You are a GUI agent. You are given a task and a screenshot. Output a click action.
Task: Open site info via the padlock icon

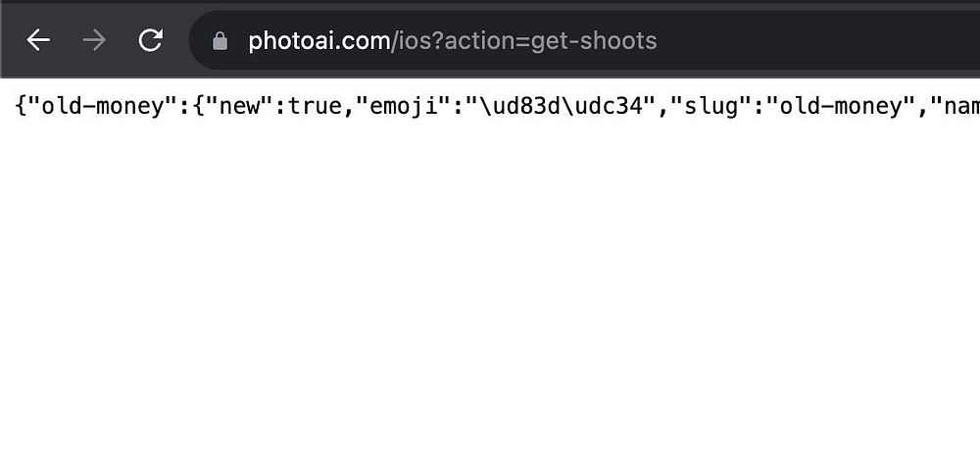pyautogui.click(x=220, y=41)
